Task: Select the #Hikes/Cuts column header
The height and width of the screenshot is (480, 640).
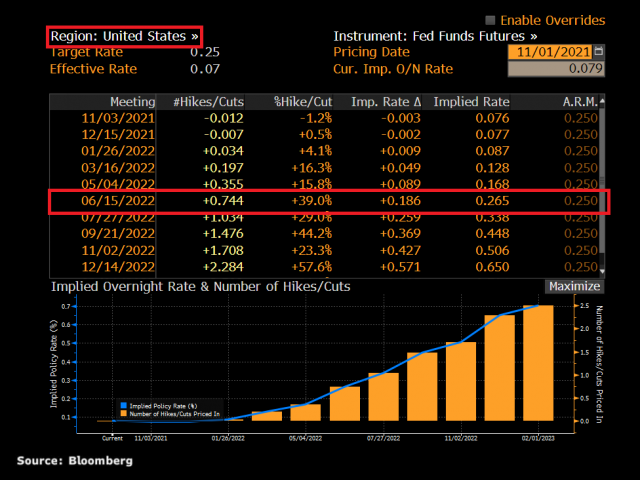Action: (209, 102)
